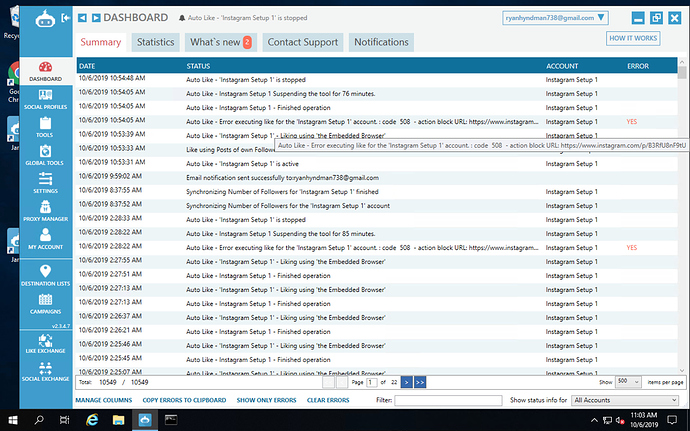Open Social Profiles in the sidebar

45,99
